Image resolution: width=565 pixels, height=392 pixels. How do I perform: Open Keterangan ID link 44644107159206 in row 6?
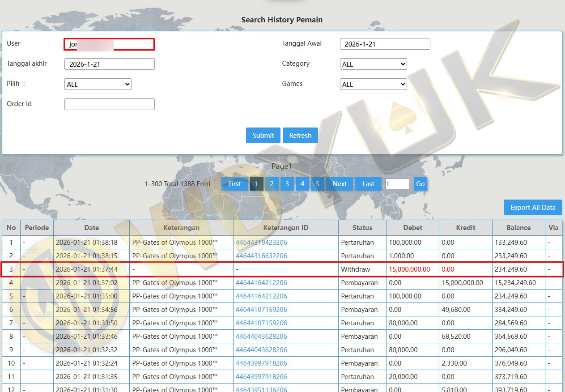click(x=261, y=310)
